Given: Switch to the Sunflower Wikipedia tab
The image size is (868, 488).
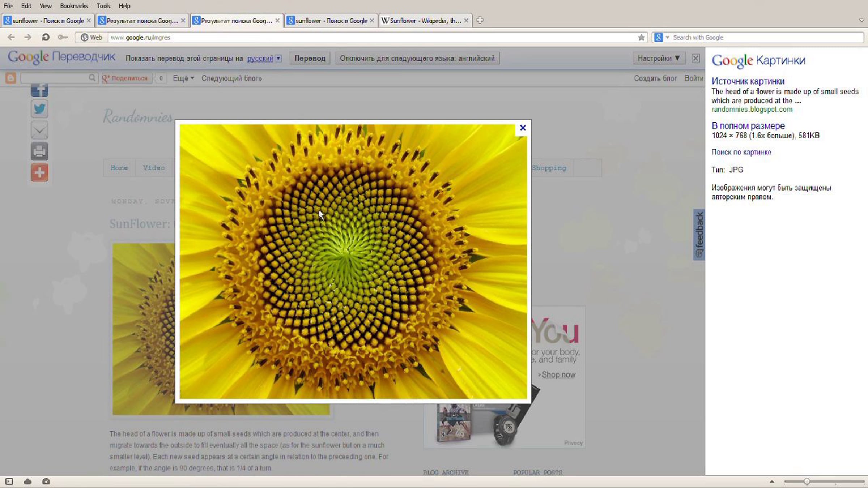Looking at the screenshot, I should tap(425, 21).
